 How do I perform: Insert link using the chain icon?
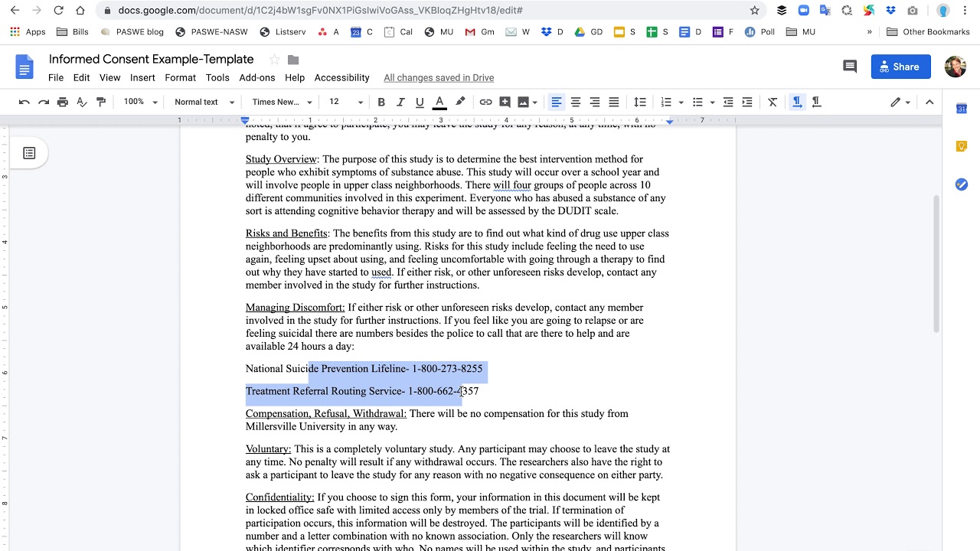tap(485, 102)
